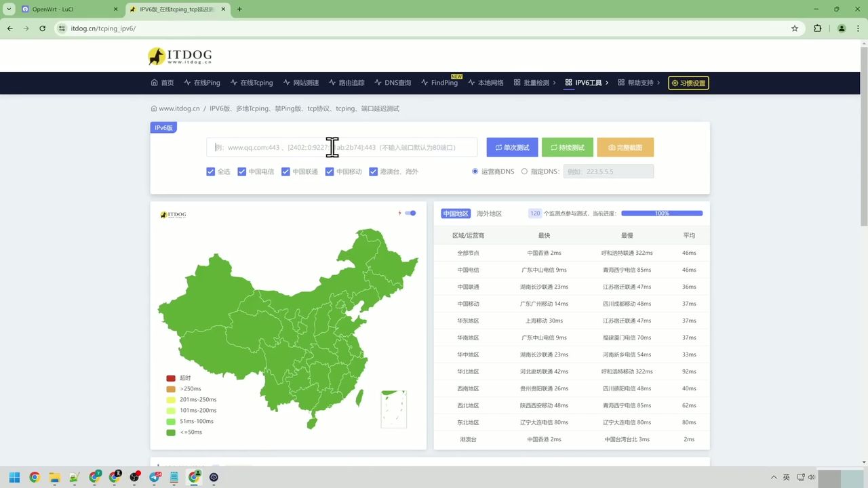Open 习惯设置 preferences with gear icon
Image resolution: width=868 pixels, height=488 pixels.
coord(688,83)
